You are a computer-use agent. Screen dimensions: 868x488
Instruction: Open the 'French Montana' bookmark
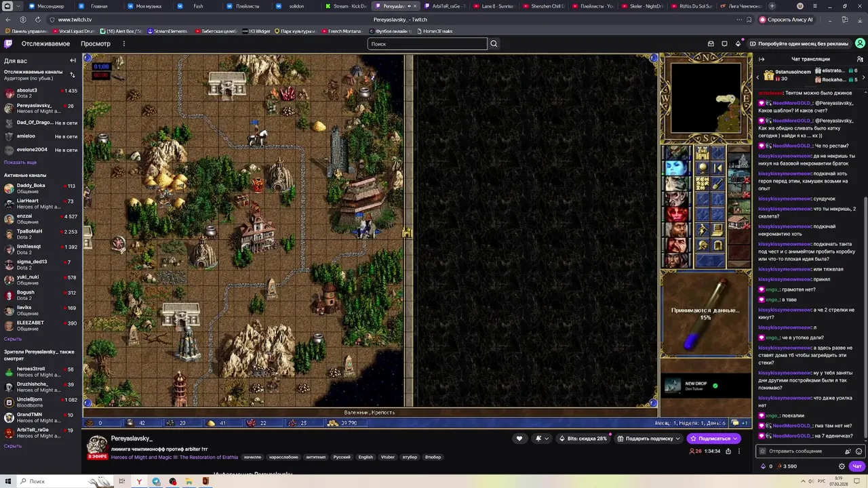(x=341, y=31)
